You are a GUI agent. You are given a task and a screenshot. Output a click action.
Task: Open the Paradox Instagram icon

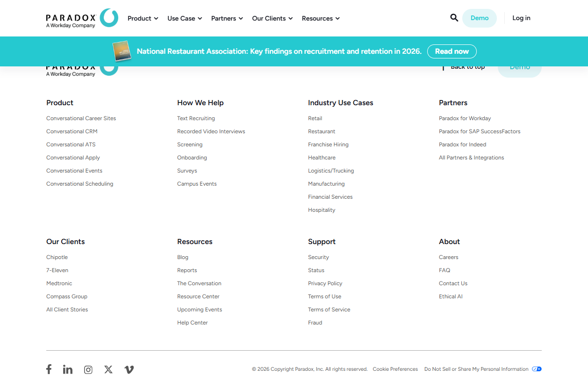coord(88,370)
